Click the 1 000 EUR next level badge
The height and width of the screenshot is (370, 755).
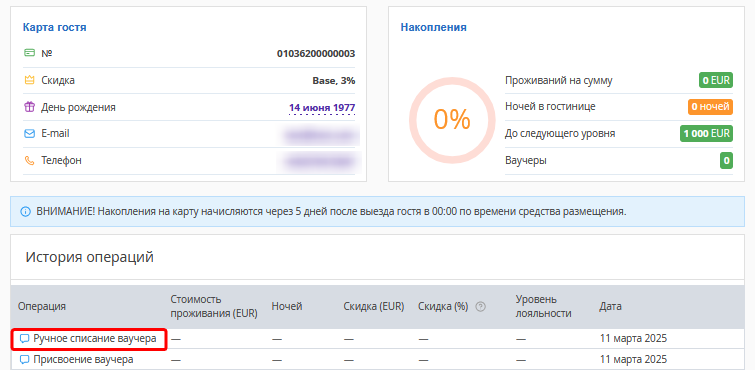pyautogui.click(x=706, y=133)
